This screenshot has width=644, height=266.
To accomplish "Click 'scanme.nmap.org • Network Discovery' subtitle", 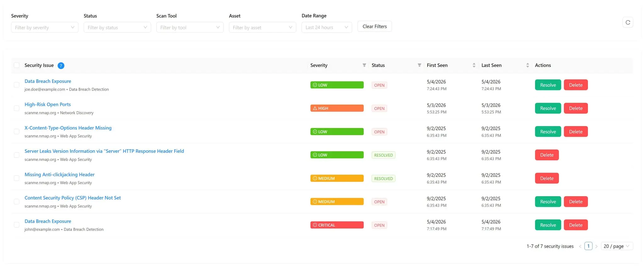I will [59, 113].
